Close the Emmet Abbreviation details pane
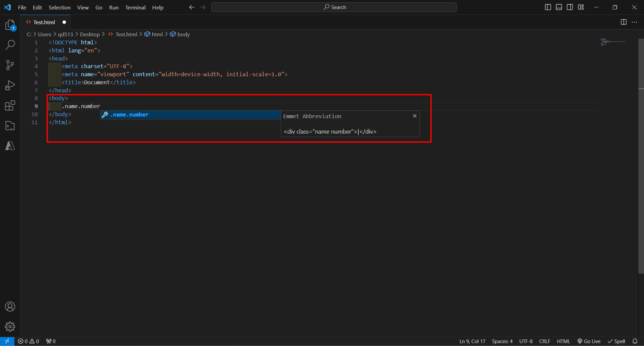Screen dimensions: 644x346 pos(415,116)
